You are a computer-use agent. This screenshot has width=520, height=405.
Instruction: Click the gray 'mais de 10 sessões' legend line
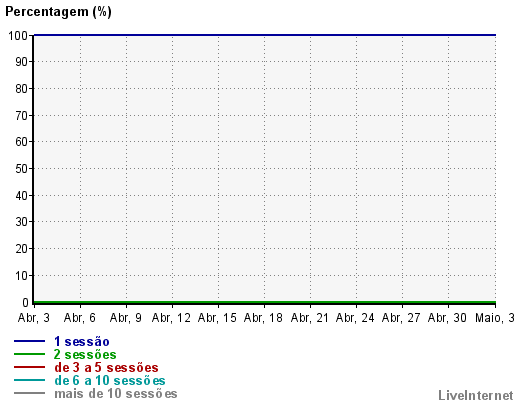click(x=29, y=393)
